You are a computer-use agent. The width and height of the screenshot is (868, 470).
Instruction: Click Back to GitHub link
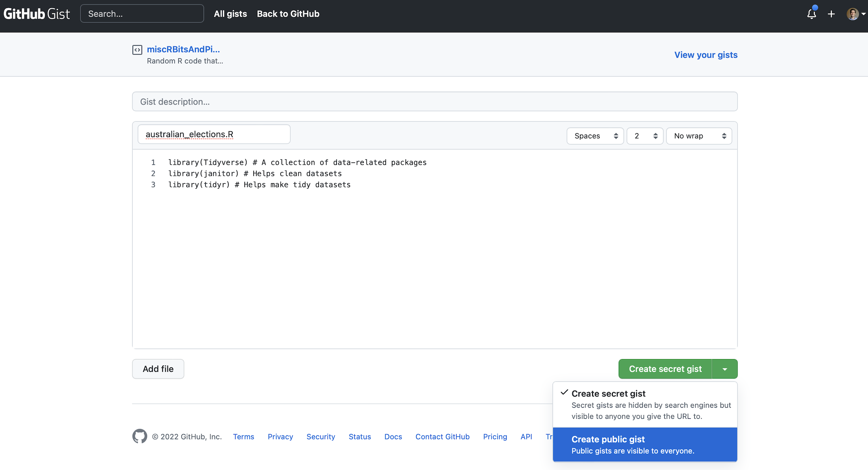(x=288, y=14)
